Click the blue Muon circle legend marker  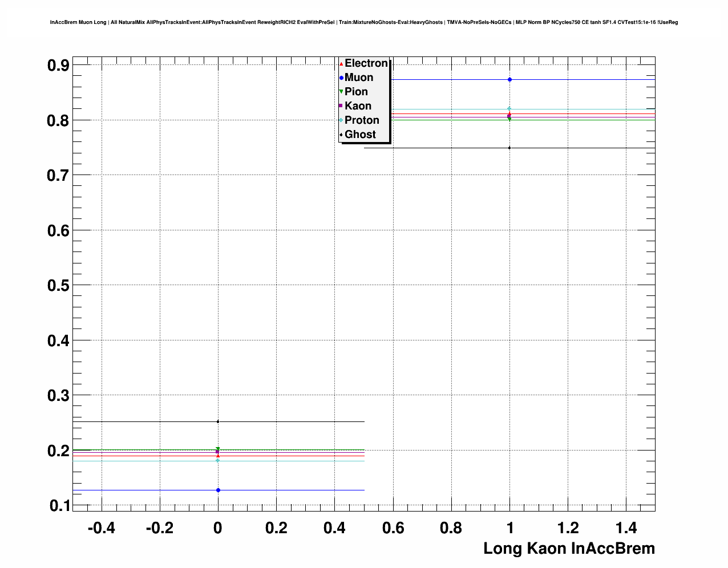click(x=341, y=78)
